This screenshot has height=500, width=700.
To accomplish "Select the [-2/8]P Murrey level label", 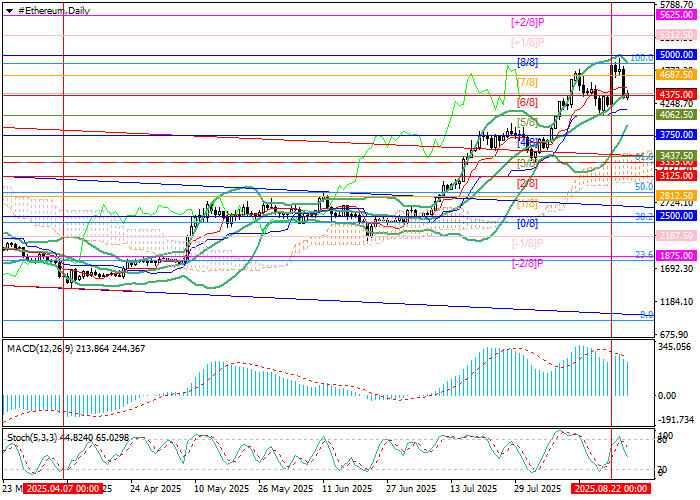I will 528,263.
